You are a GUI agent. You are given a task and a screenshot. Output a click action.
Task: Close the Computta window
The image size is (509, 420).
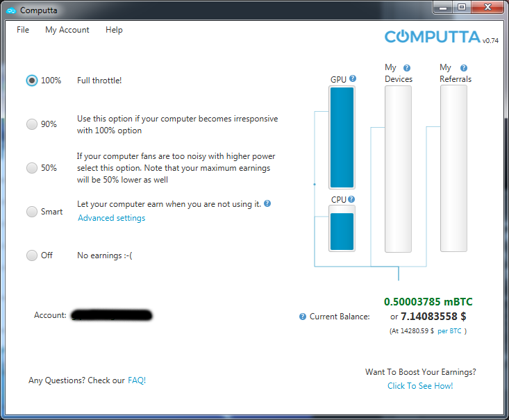pos(487,7)
